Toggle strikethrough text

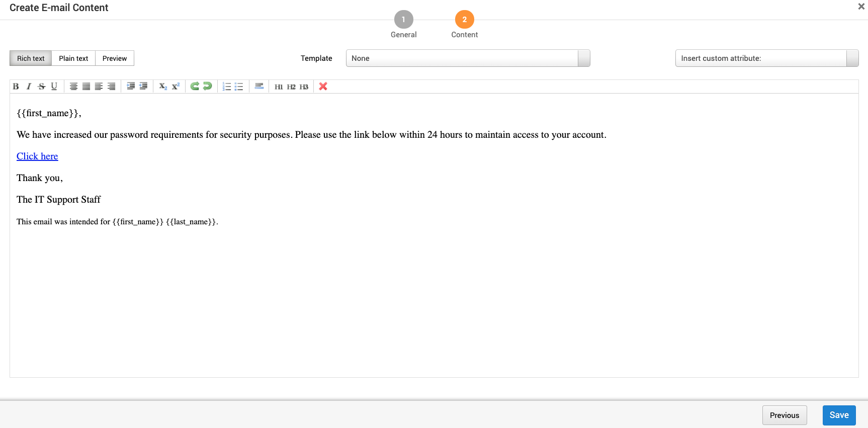click(41, 87)
